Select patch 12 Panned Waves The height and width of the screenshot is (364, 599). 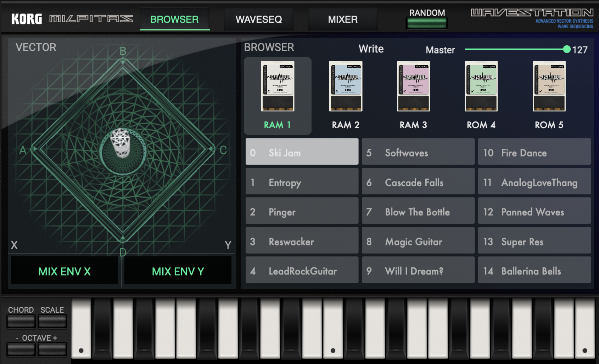click(534, 211)
